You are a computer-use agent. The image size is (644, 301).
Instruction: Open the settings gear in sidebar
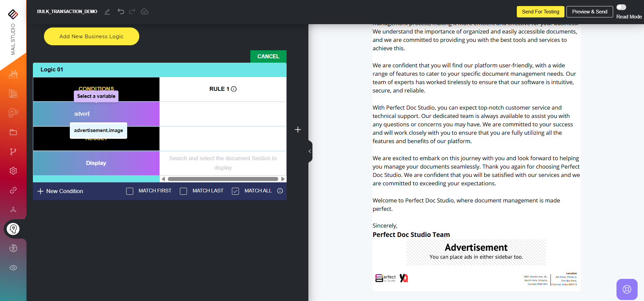13,171
